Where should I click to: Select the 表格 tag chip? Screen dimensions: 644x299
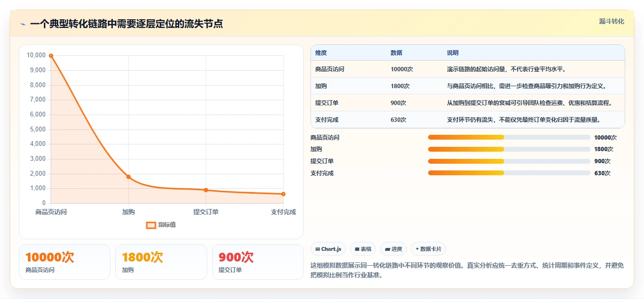363,249
